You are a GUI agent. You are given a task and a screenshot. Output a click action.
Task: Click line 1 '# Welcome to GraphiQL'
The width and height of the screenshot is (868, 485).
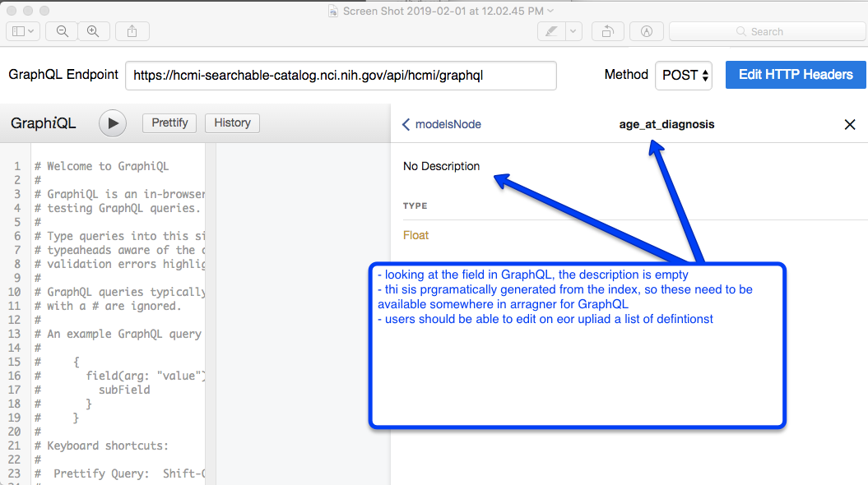click(x=102, y=166)
